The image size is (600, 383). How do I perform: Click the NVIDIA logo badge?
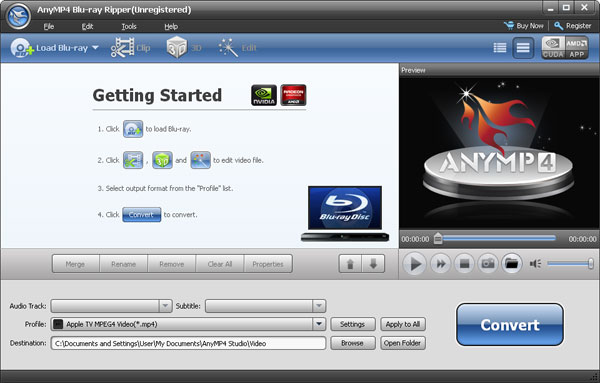click(264, 95)
